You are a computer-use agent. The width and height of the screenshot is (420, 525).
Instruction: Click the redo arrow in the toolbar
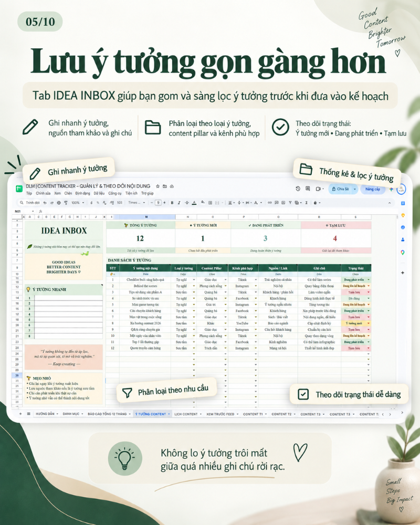click(x=52, y=203)
